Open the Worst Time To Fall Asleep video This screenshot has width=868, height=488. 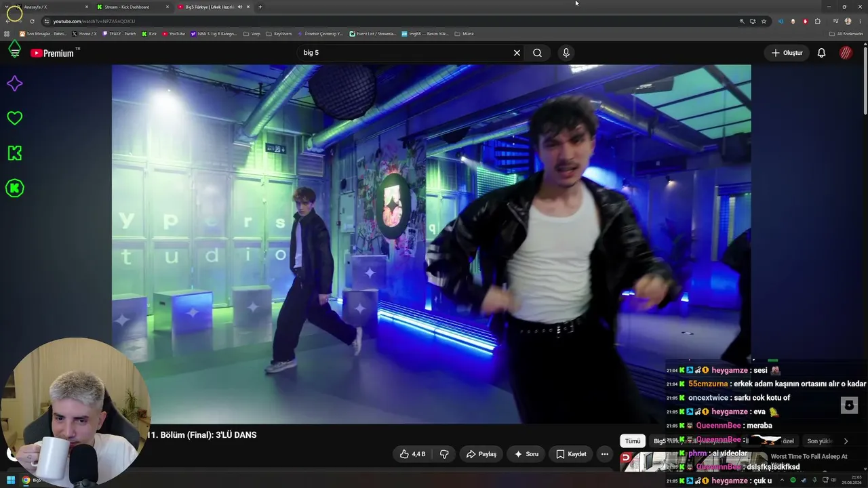(809, 457)
